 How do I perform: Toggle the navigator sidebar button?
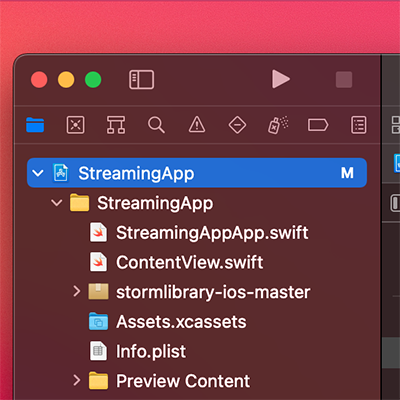pyautogui.click(x=141, y=80)
